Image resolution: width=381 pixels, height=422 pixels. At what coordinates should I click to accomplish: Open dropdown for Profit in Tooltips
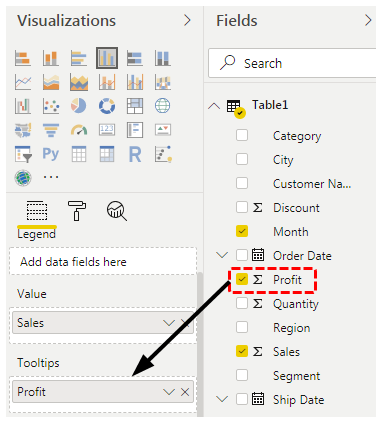pyautogui.click(x=169, y=392)
